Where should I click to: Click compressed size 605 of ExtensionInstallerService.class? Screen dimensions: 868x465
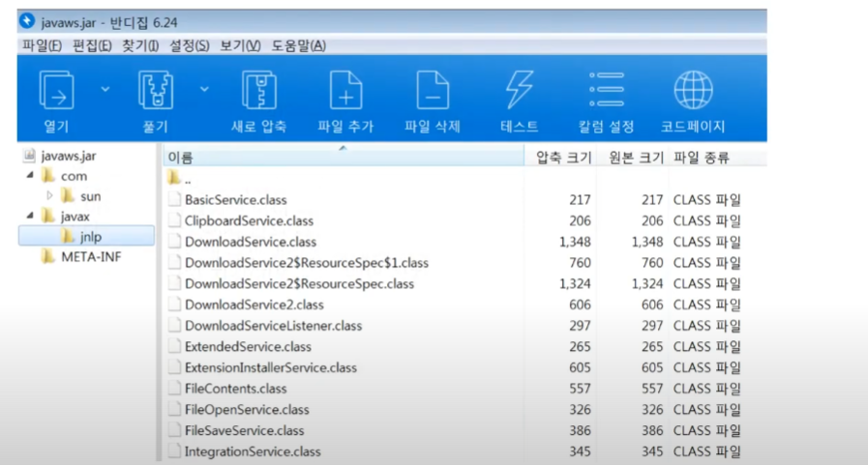pyautogui.click(x=581, y=367)
